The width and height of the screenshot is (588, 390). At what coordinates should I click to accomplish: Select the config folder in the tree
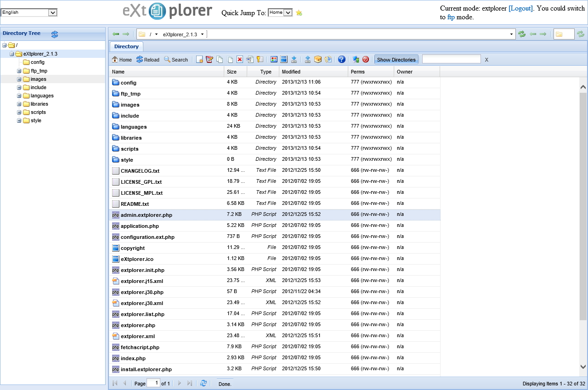click(x=38, y=62)
